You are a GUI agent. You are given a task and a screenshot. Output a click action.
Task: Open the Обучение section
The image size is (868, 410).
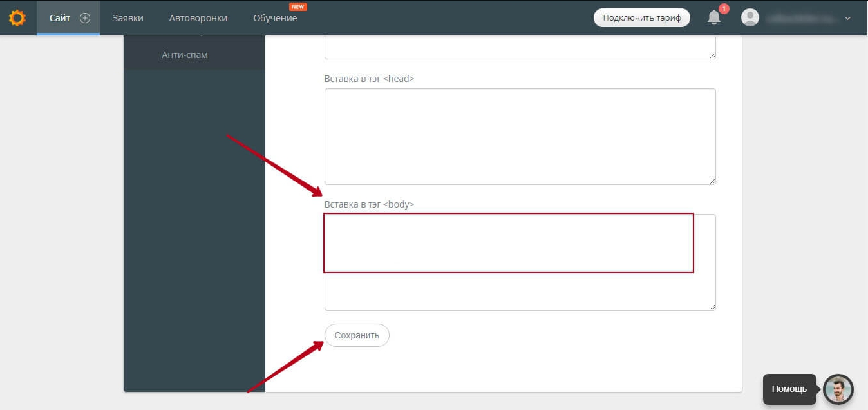(x=275, y=18)
